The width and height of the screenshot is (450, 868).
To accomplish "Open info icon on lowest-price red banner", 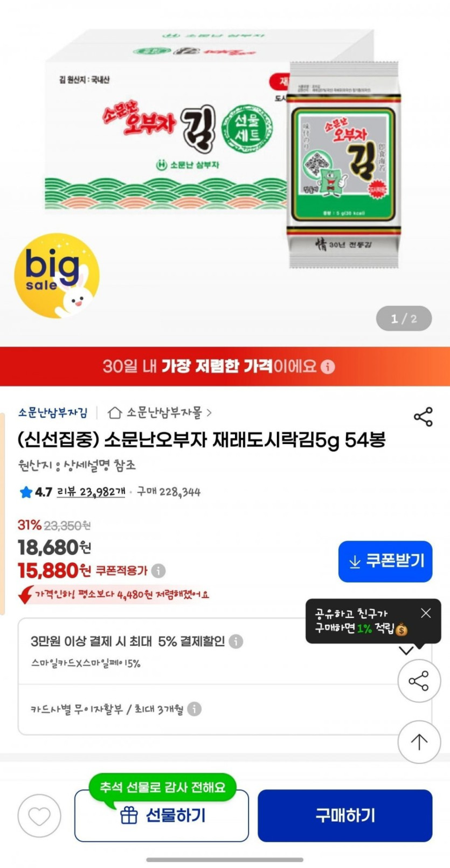I will point(328,367).
